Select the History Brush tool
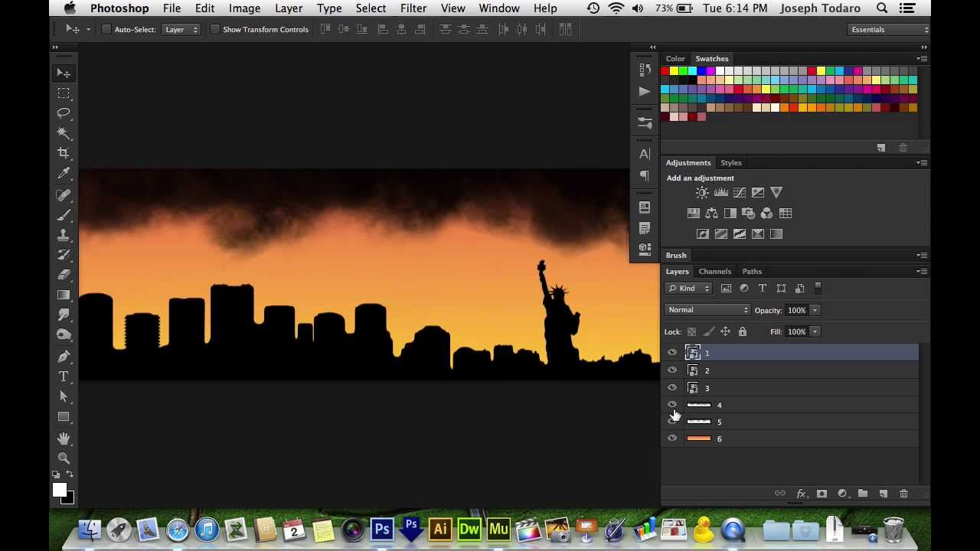 (64, 255)
